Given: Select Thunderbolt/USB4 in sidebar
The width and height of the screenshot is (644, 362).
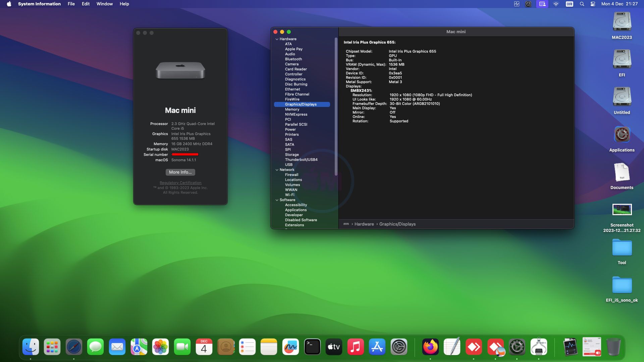Looking at the screenshot, I should click(301, 160).
